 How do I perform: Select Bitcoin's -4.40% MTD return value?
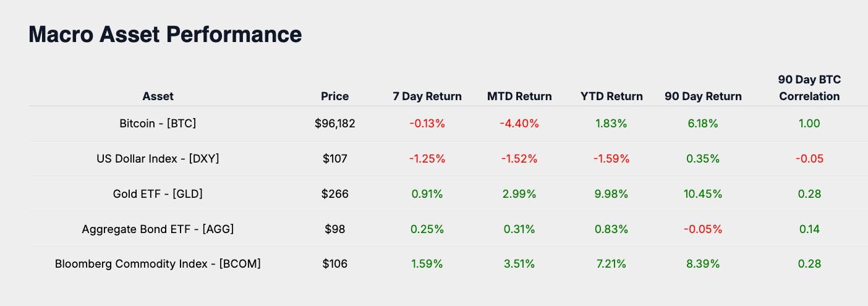519,124
